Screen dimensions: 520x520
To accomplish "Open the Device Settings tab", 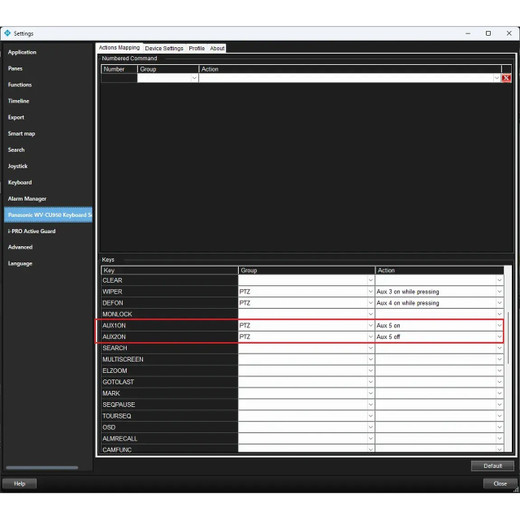I will (x=164, y=48).
